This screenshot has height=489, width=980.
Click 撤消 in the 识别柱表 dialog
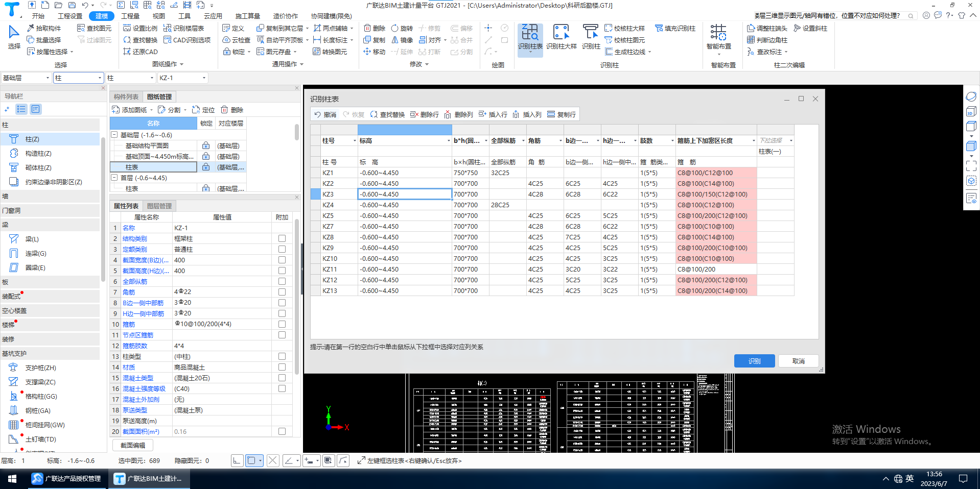[325, 114]
